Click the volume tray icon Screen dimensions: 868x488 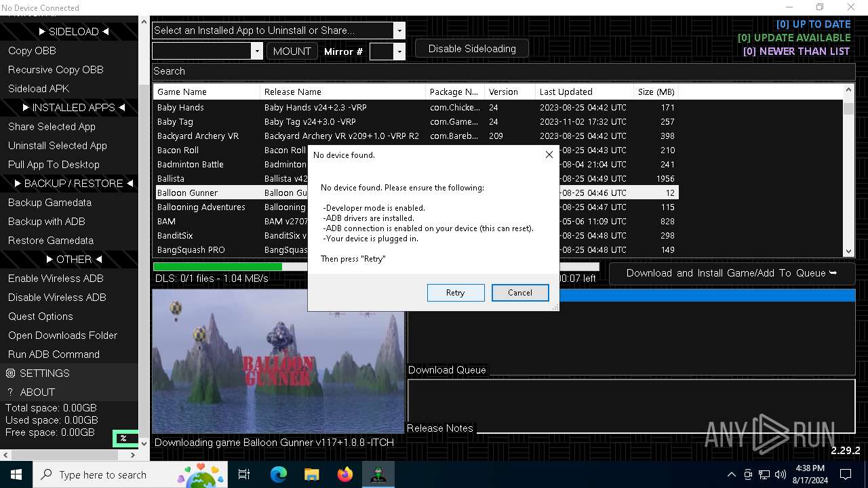pyautogui.click(x=781, y=474)
